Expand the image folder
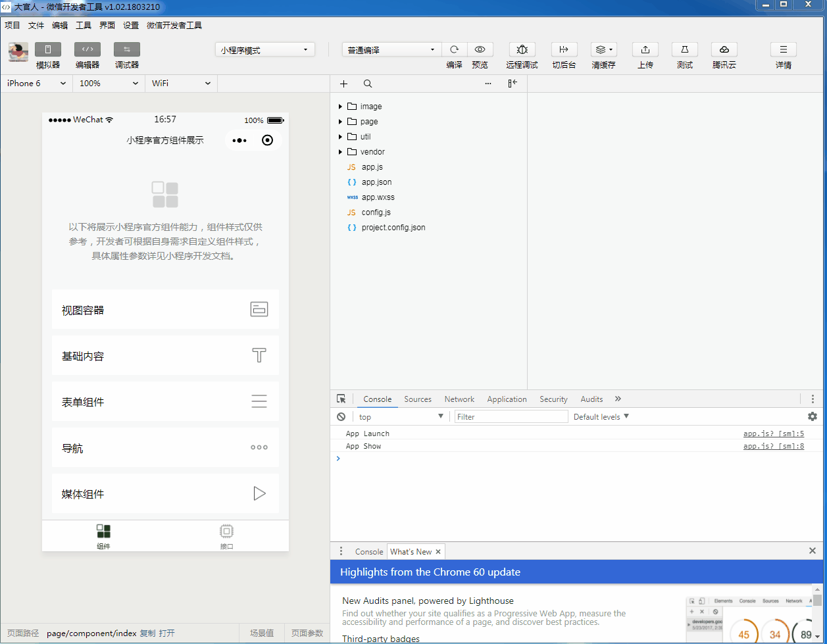The width and height of the screenshot is (827, 644). tap(340, 107)
